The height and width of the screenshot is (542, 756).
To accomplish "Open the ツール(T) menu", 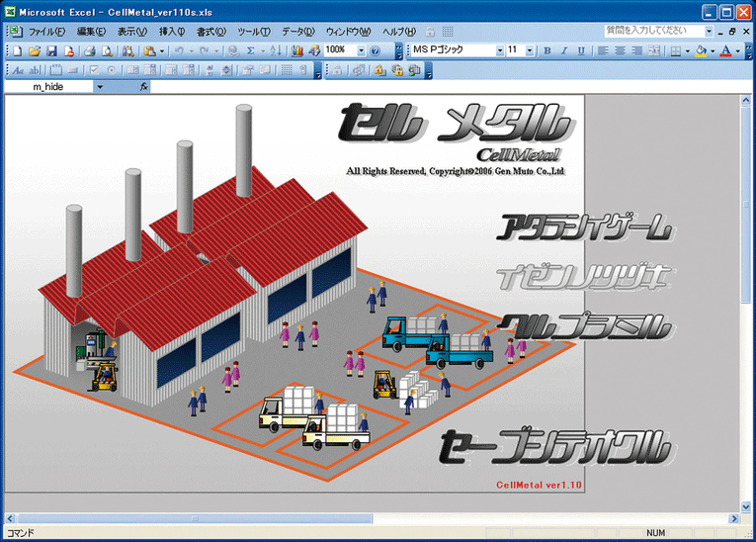I will point(254,32).
